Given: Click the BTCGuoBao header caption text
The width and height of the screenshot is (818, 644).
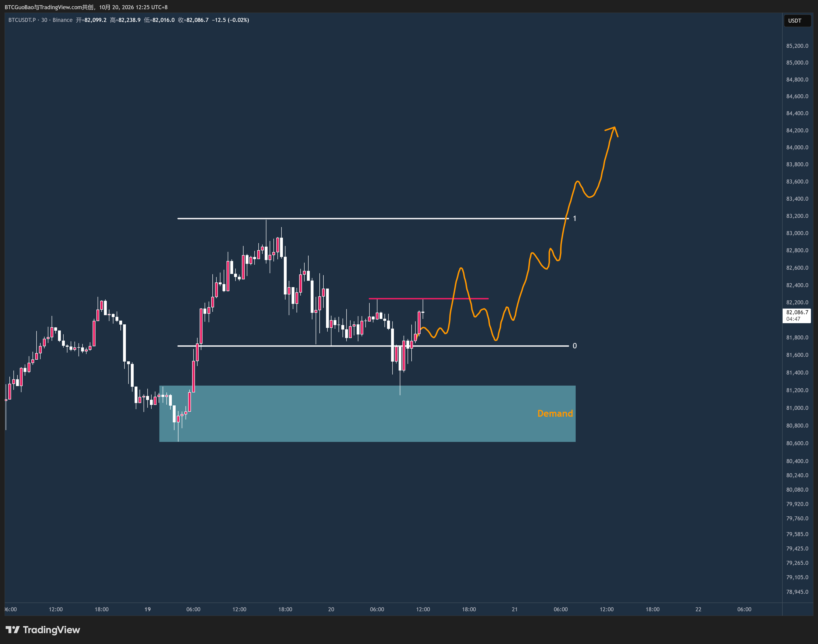Looking at the screenshot, I should 86,7.
